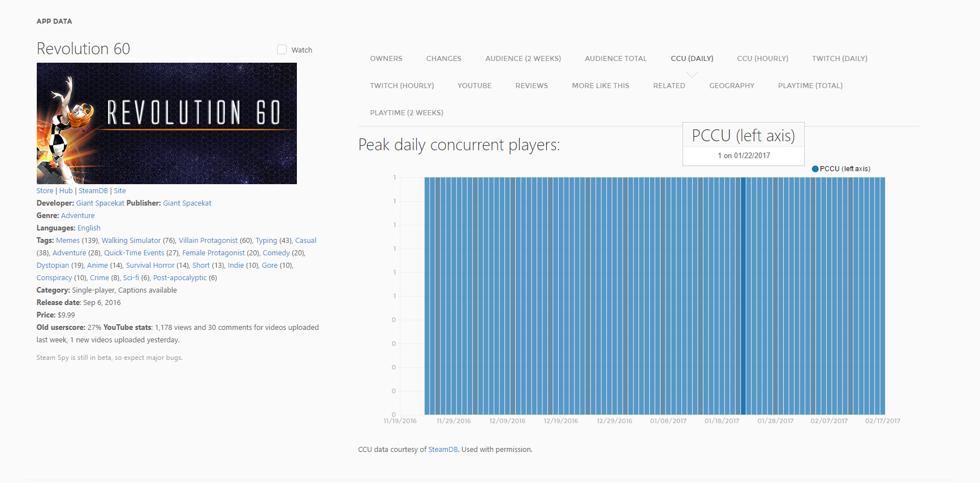Open the Post-apocalyptic tag
Image resolution: width=980 pixels, height=483 pixels.
click(x=180, y=278)
